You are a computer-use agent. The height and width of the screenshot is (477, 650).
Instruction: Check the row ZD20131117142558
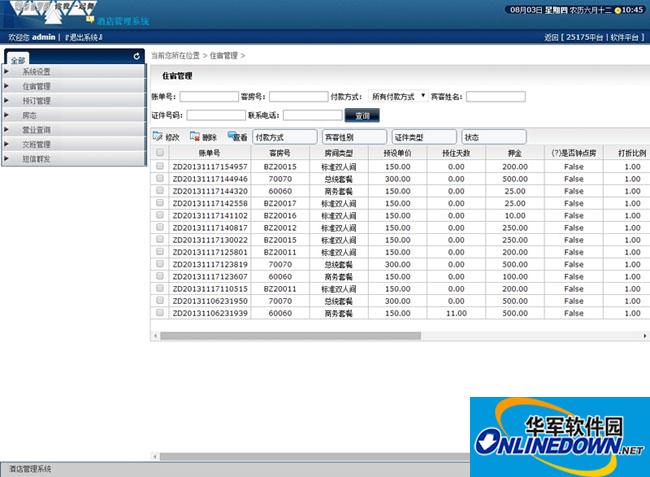click(x=160, y=203)
